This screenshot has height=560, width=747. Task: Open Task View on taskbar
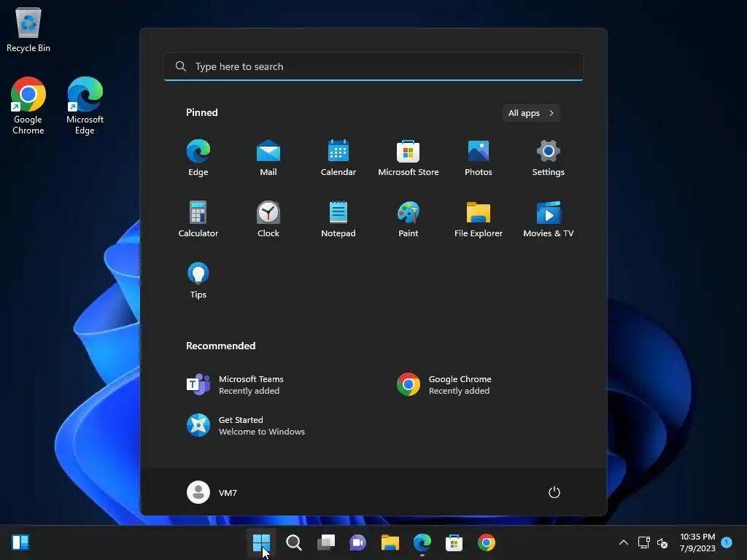click(x=326, y=542)
